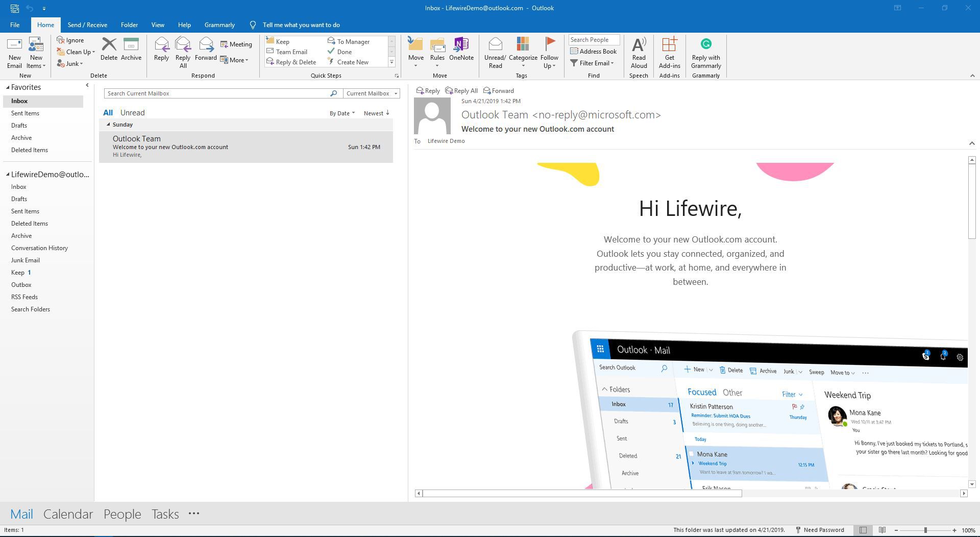
Task: Click Reply All in reading pane
Action: (461, 91)
